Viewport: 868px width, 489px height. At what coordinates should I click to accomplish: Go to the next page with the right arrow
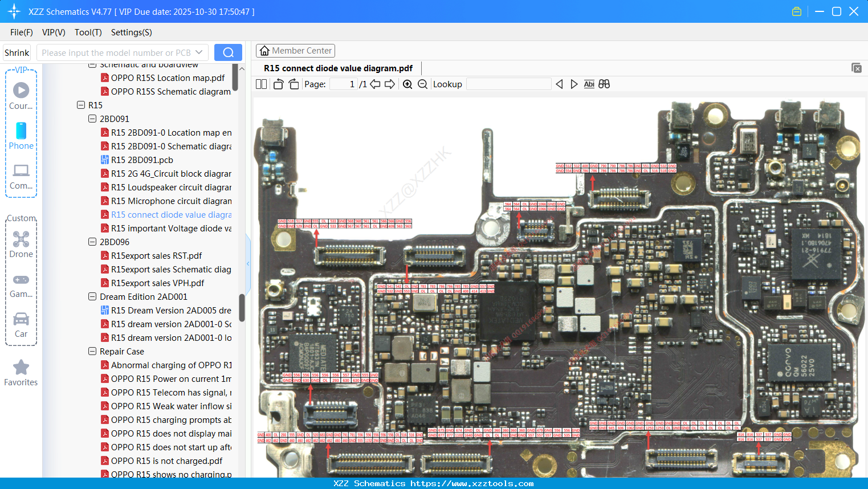pos(390,84)
